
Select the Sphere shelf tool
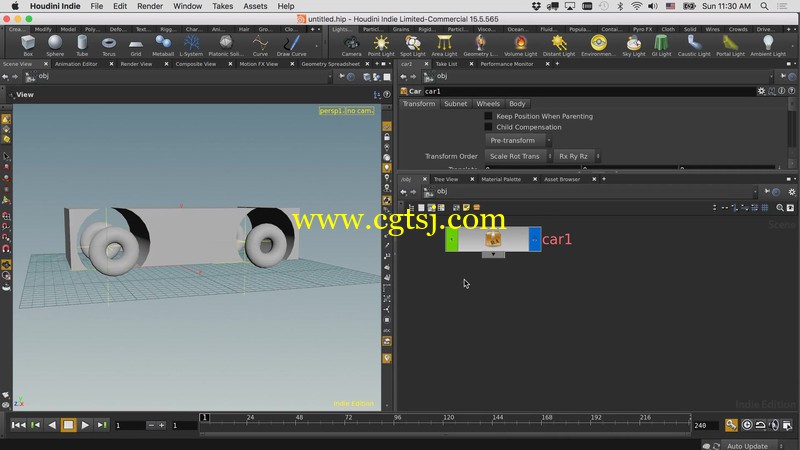click(55, 45)
